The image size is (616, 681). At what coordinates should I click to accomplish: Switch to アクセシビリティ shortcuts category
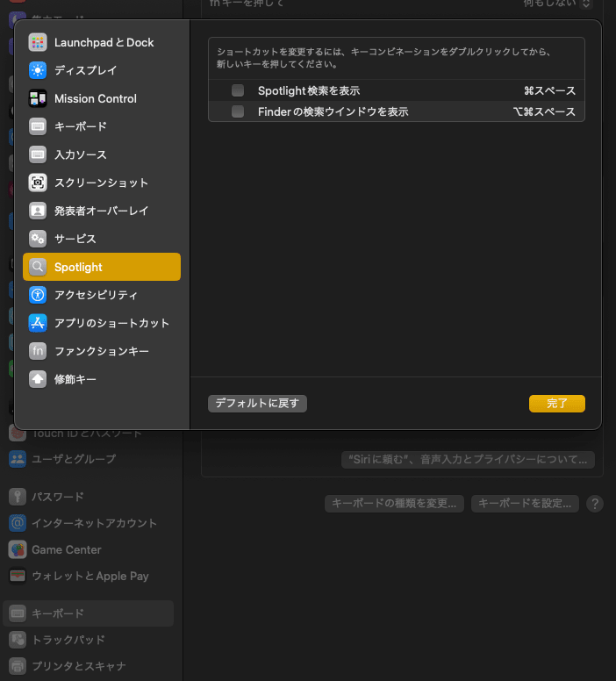tap(102, 295)
